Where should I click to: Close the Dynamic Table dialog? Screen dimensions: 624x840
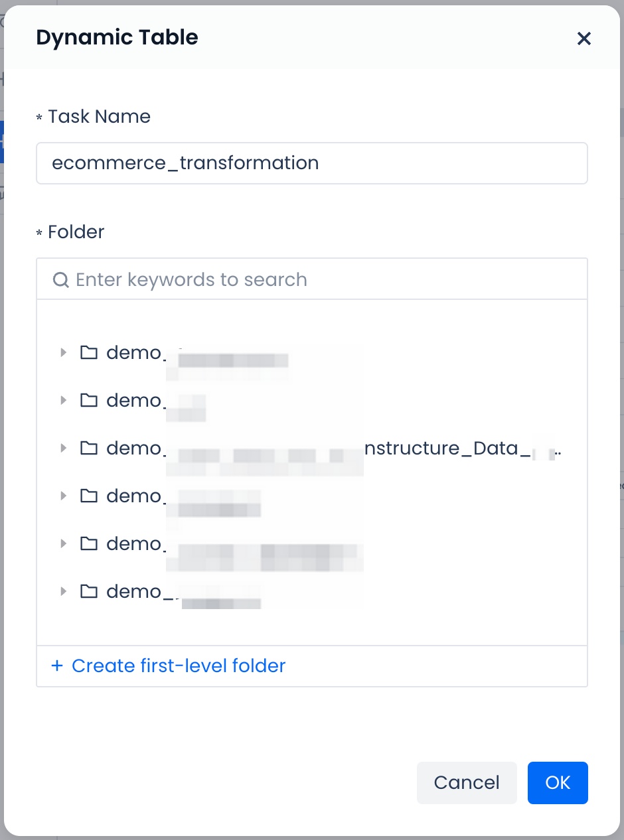584,38
